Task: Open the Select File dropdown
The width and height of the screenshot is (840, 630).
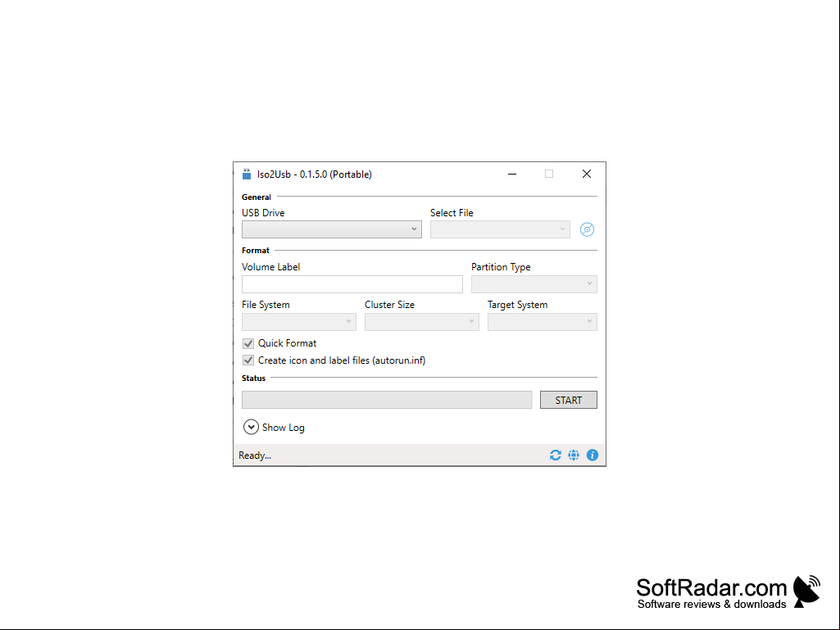Action: pos(500,229)
